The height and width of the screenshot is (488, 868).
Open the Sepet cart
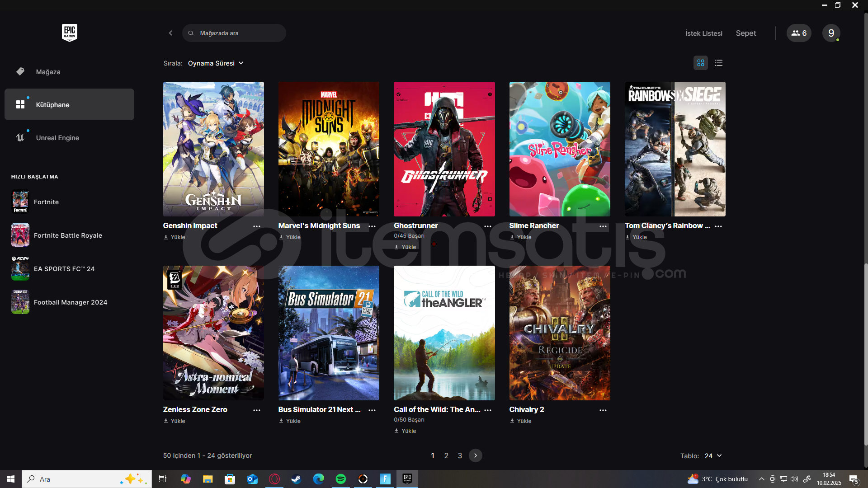(x=745, y=33)
